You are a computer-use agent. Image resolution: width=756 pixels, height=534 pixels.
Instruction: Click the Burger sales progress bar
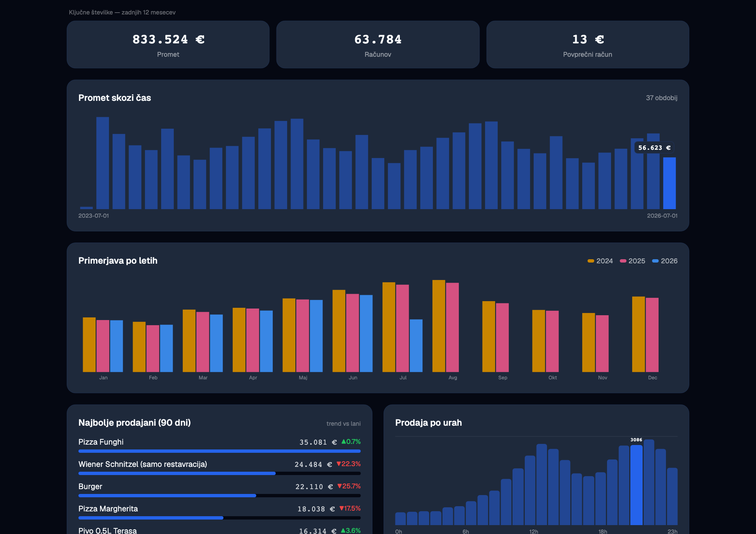tap(219, 496)
